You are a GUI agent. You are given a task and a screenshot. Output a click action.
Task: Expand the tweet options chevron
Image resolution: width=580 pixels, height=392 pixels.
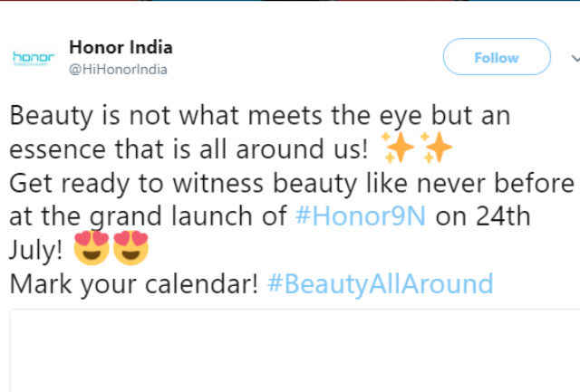[x=575, y=58]
